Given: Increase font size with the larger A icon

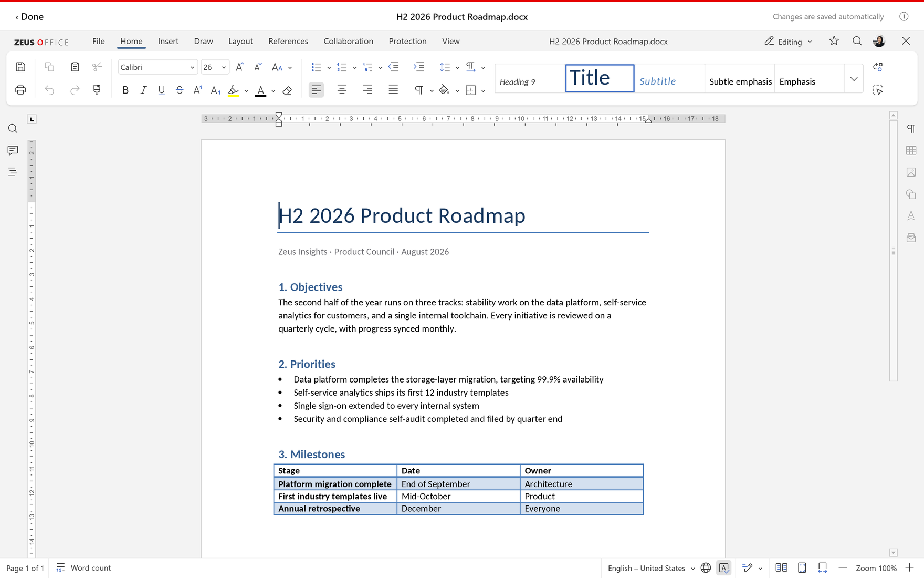Looking at the screenshot, I should coord(239,67).
